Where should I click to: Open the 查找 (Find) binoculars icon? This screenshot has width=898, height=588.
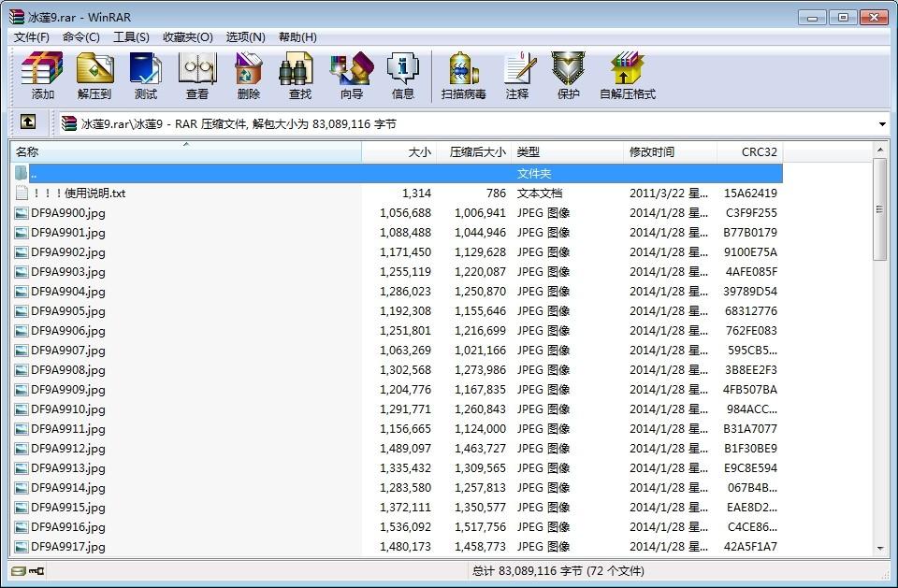pos(299,75)
